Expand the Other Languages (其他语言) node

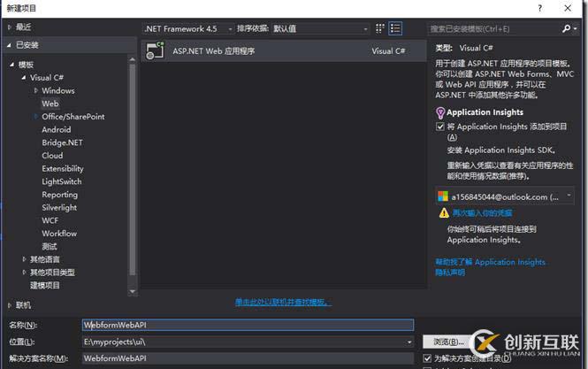click(x=24, y=259)
